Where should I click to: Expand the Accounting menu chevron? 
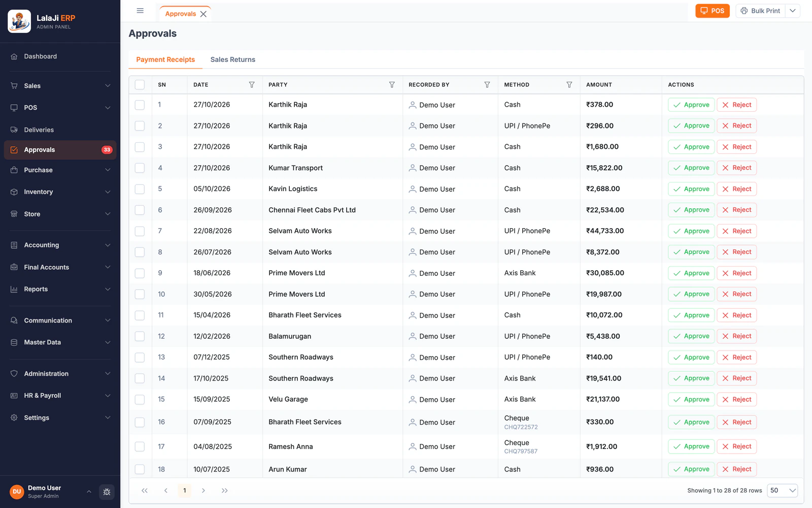click(x=108, y=245)
